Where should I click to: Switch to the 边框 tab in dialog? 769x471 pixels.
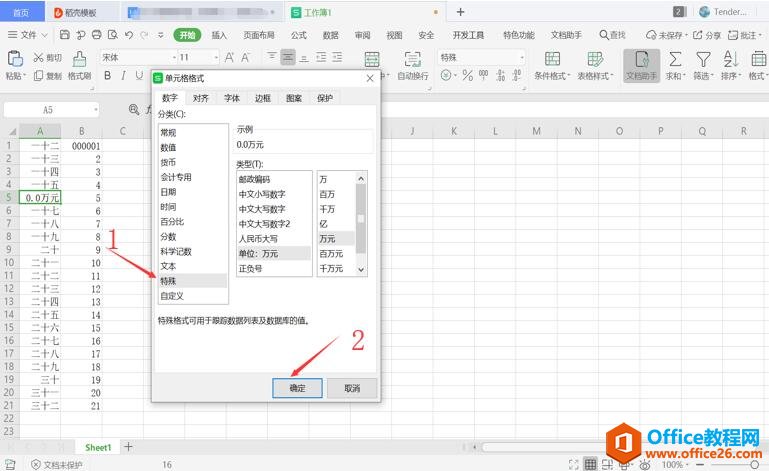point(263,98)
